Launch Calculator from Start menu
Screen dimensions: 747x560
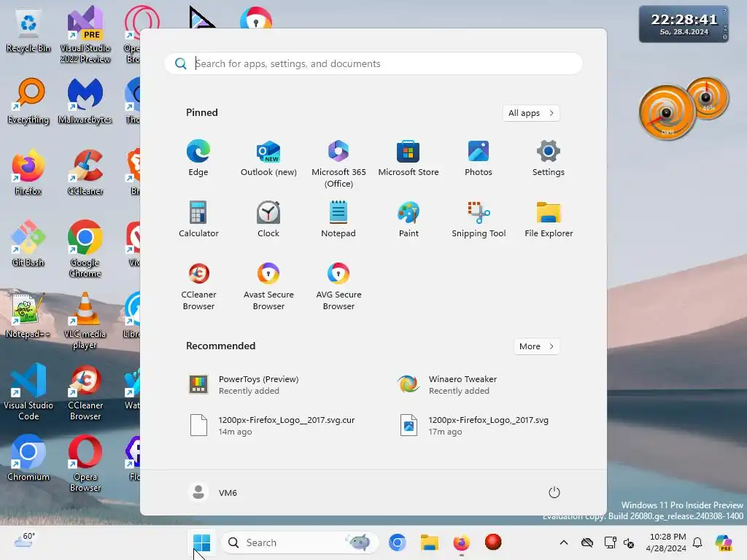(198, 219)
